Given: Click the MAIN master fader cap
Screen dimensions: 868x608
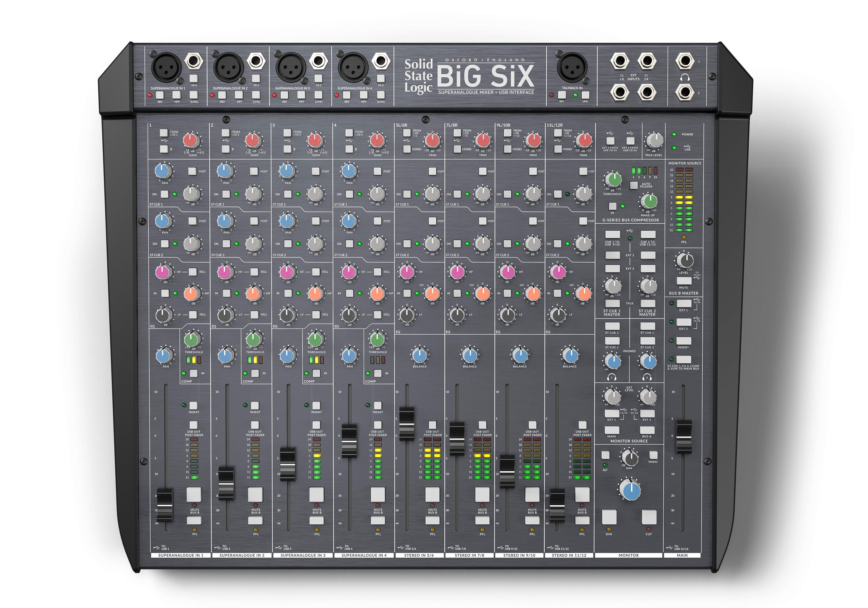Looking at the screenshot, I should tap(684, 437).
